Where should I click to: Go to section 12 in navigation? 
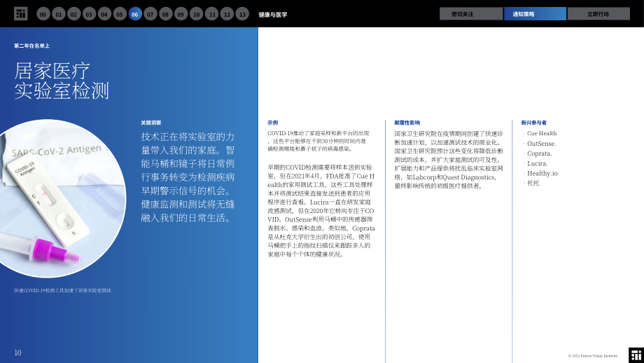coord(227,14)
